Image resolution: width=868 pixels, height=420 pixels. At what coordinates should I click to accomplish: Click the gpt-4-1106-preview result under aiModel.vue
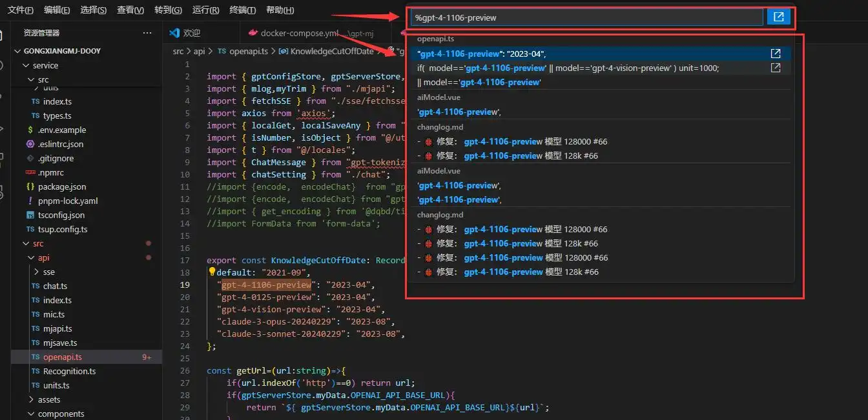pos(459,112)
